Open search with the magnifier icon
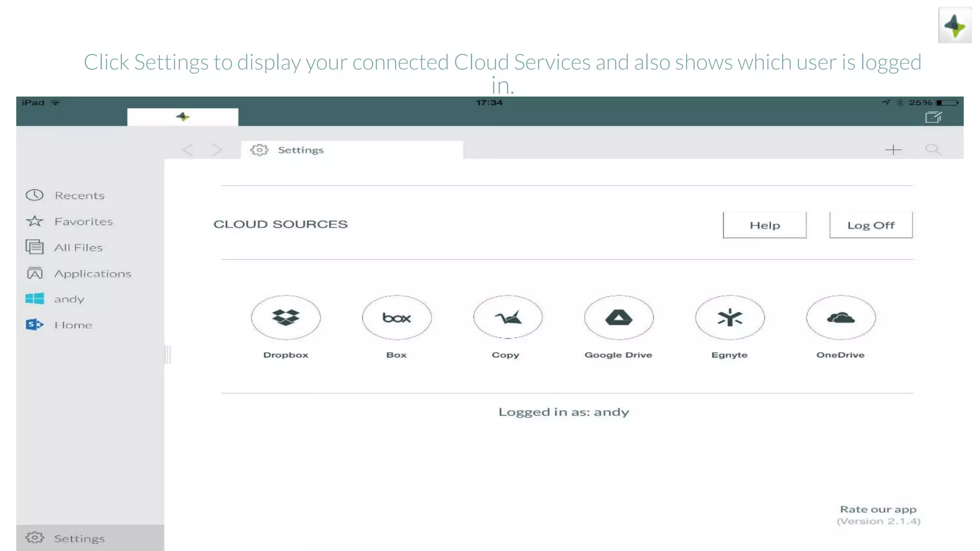Screen dimensions: 980x551 click(x=933, y=150)
